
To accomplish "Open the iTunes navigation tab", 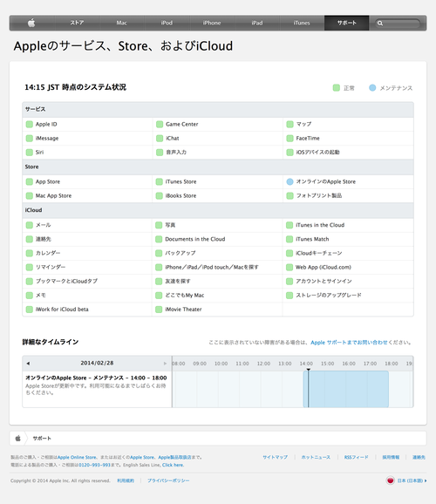I will coord(302,23).
